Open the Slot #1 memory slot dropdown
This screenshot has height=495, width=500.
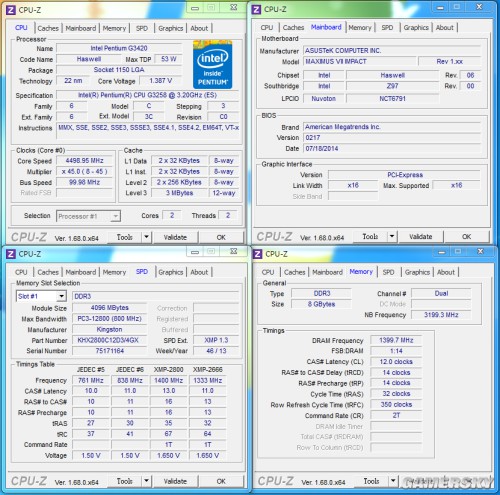pyautogui.click(x=61, y=296)
